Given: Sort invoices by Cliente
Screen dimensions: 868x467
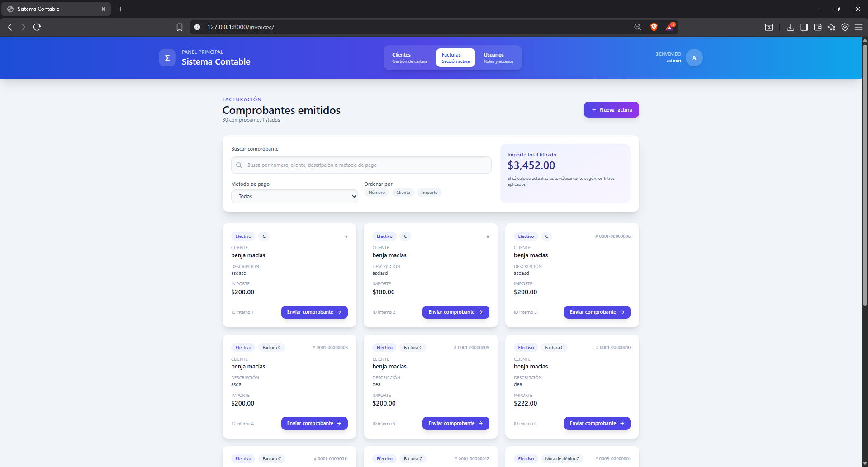Looking at the screenshot, I should 403,193.
